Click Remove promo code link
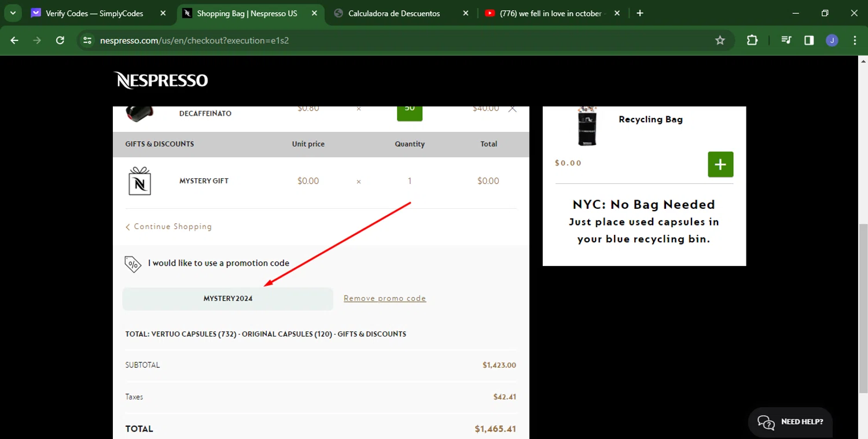This screenshot has height=439, width=868. coord(385,298)
